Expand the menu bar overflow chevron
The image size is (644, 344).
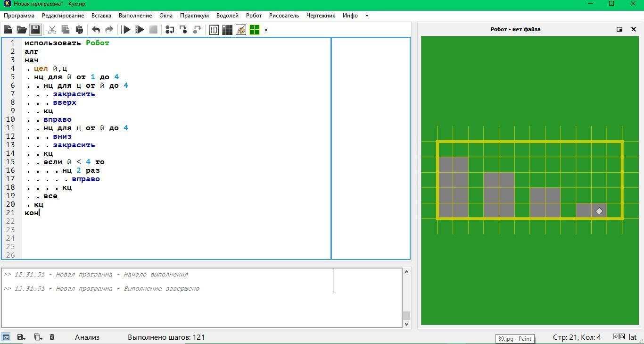click(x=367, y=16)
